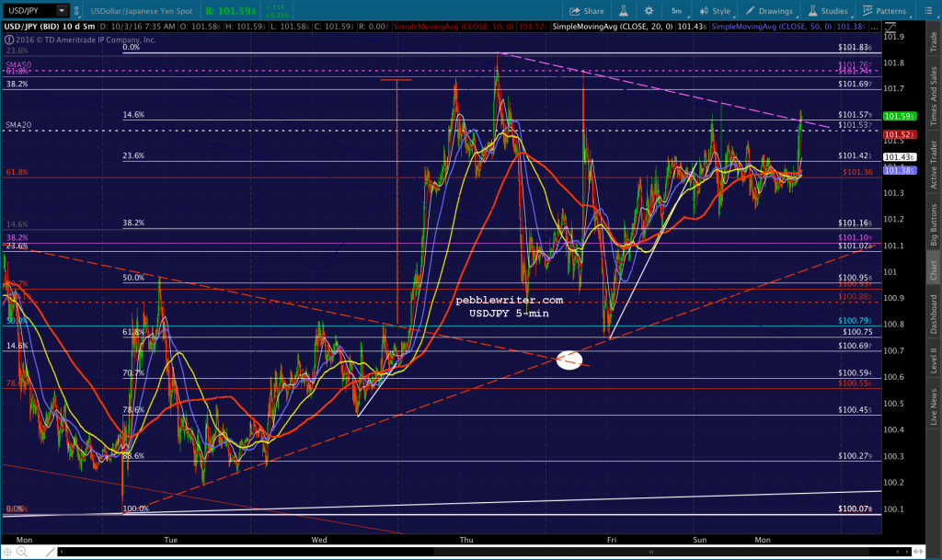
Task: Click the drawing line tool icon at bottom left
Action: coord(51,551)
